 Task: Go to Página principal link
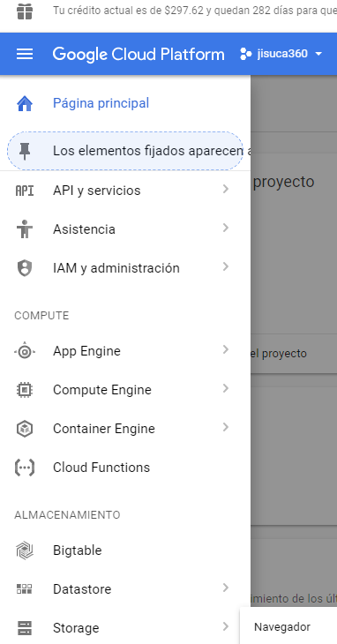101,103
